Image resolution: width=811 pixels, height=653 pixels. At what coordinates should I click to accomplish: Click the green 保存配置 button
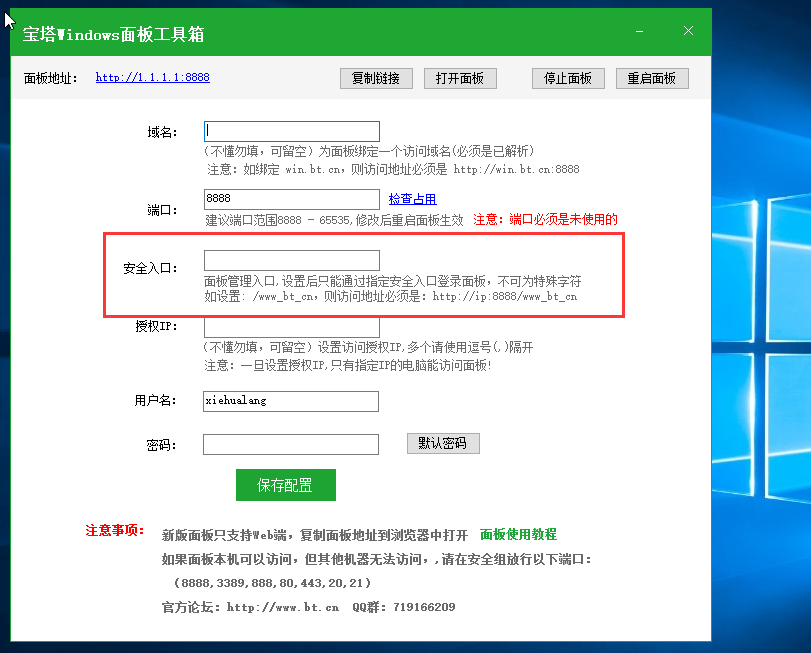[x=286, y=485]
